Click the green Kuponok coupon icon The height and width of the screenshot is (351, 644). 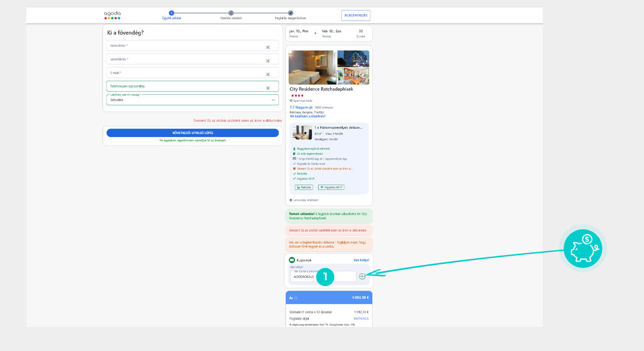coord(292,260)
